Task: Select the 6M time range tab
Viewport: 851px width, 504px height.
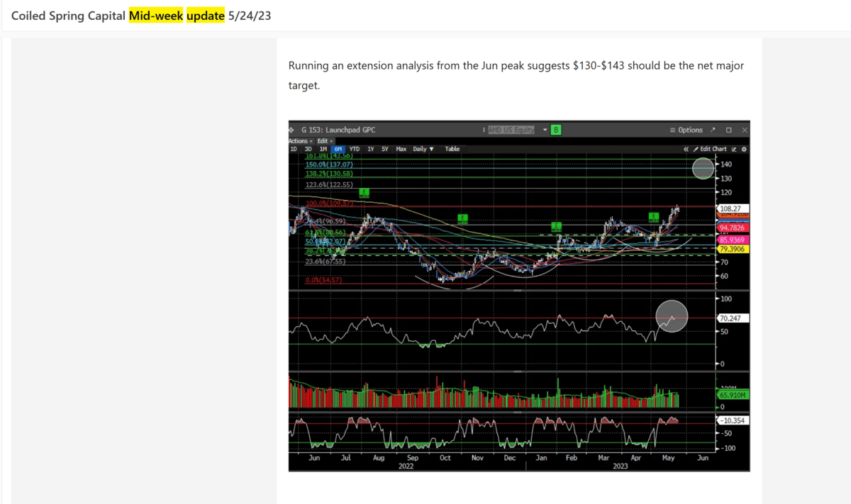Action: [338, 149]
